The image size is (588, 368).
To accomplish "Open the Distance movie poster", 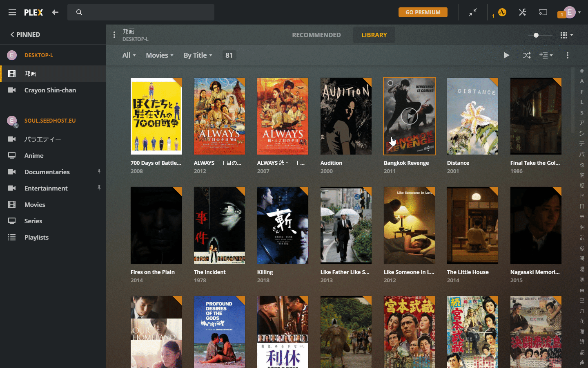I will (472, 116).
